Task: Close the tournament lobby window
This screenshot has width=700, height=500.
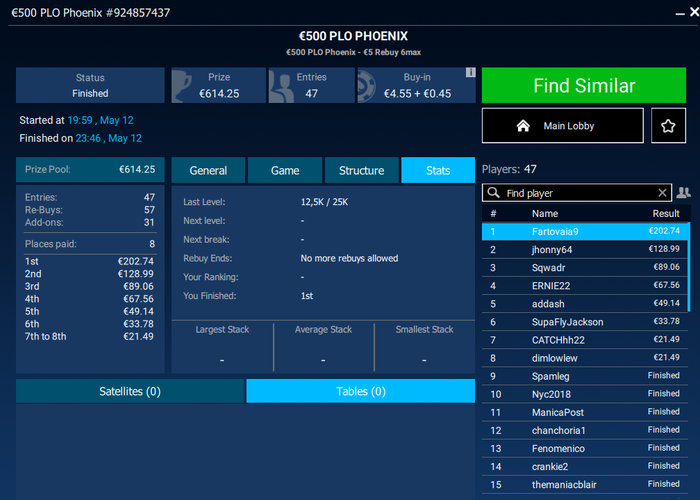Action: click(x=695, y=12)
